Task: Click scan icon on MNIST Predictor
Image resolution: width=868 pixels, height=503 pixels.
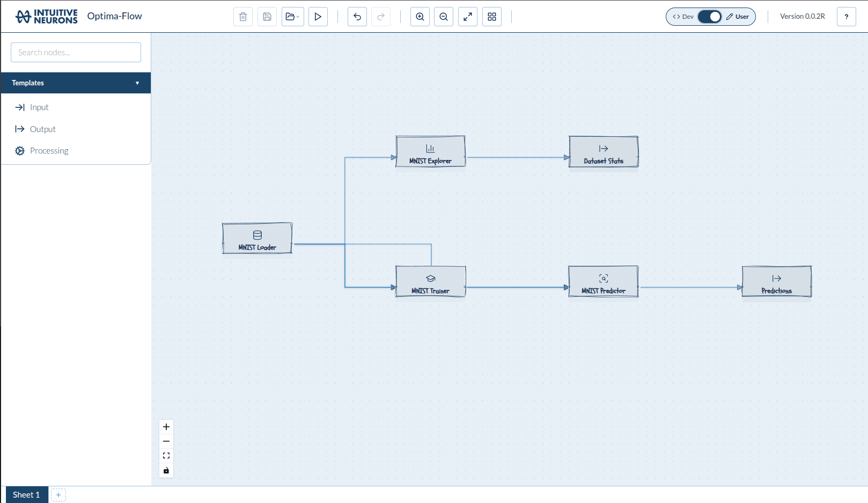Action: [x=604, y=278]
